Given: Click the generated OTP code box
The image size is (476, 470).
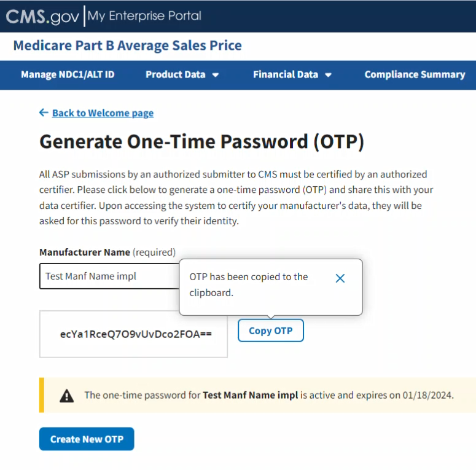Looking at the screenshot, I should coord(135,334).
